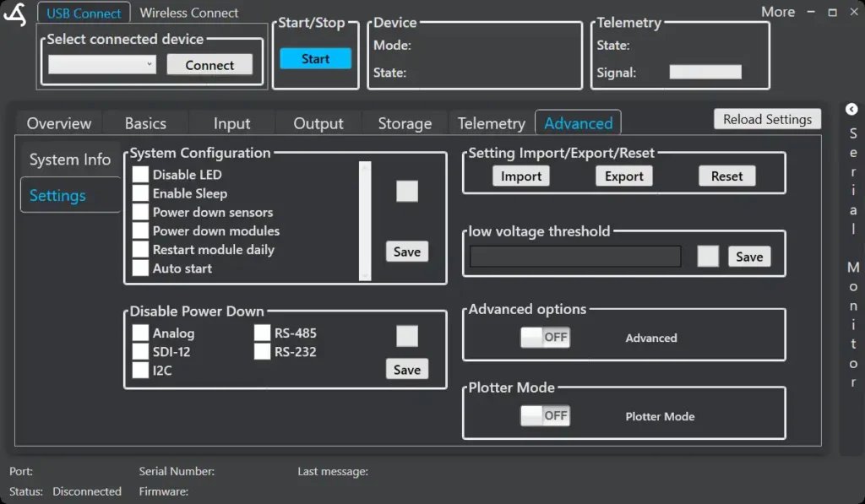Open the More menu
This screenshot has width=865, height=504.
pyautogui.click(x=777, y=12)
